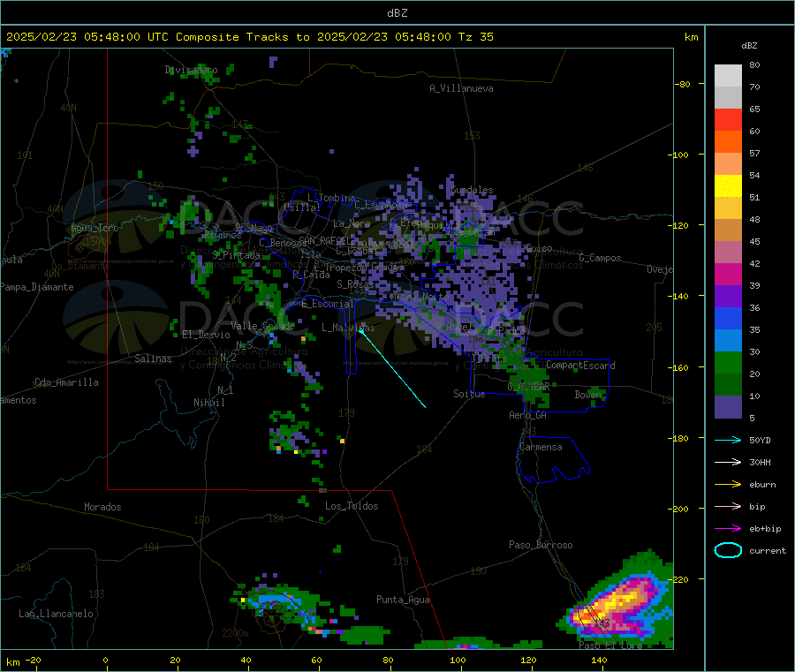Click the 'Pampa_Diamante' place label
Viewport: 795px width, 672px height.
pyautogui.click(x=37, y=287)
